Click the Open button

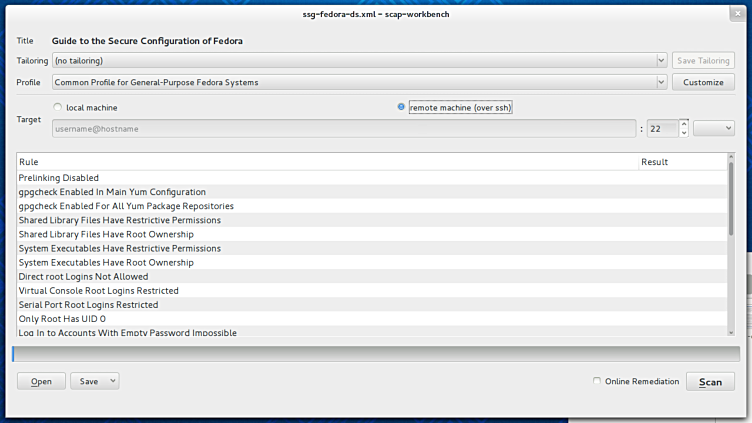pos(41,381)
